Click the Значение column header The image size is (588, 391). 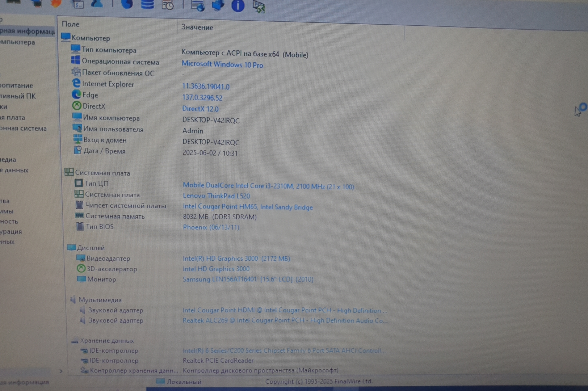point(197,28)
